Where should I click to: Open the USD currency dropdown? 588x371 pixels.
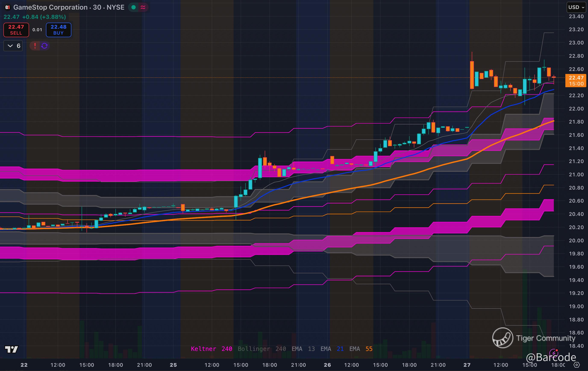coord(576,7)
